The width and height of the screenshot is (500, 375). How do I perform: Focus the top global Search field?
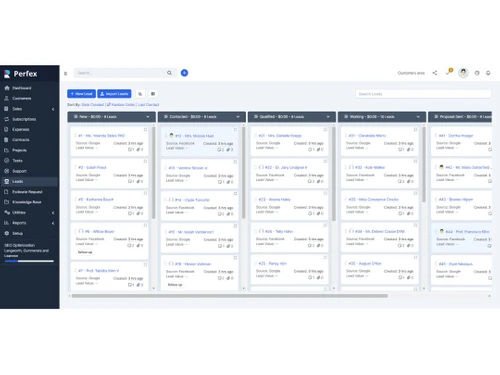click(120, 73)
